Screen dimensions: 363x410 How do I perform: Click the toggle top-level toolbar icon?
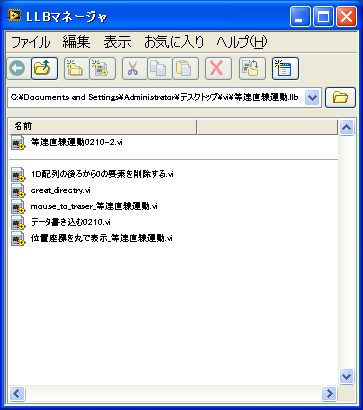285,69
